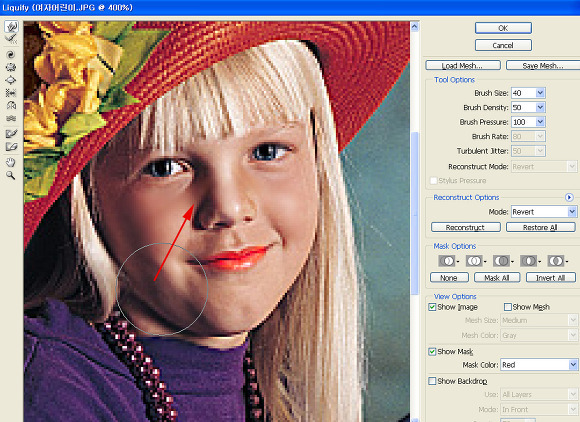580x422 pixels.
Task: Click the Cancel button
Action: pos(503,45)
